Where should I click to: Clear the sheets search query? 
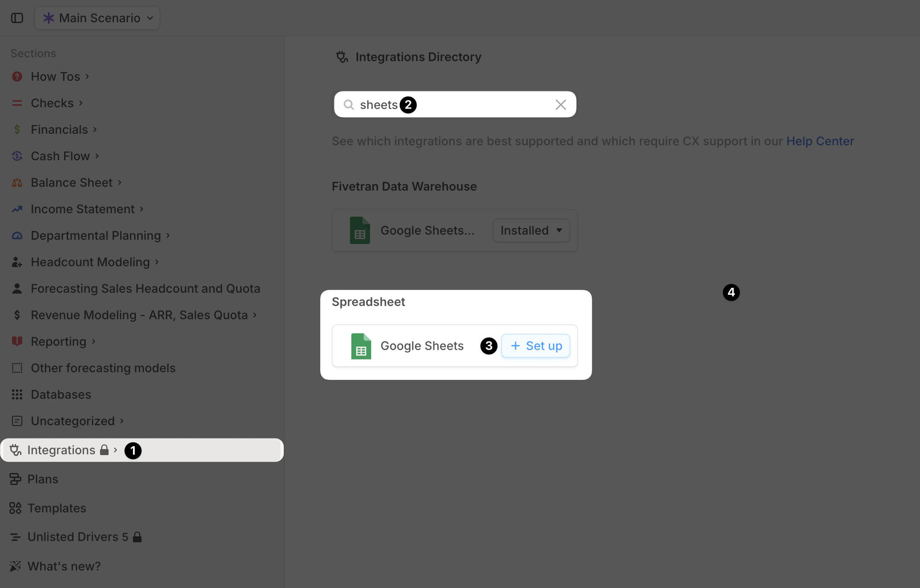click(560, 104)
